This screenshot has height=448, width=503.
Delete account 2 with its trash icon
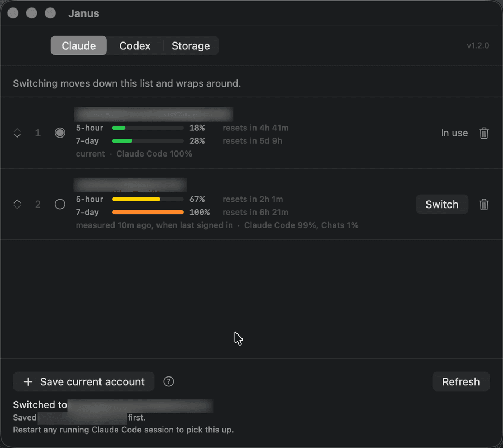point(484,204)
